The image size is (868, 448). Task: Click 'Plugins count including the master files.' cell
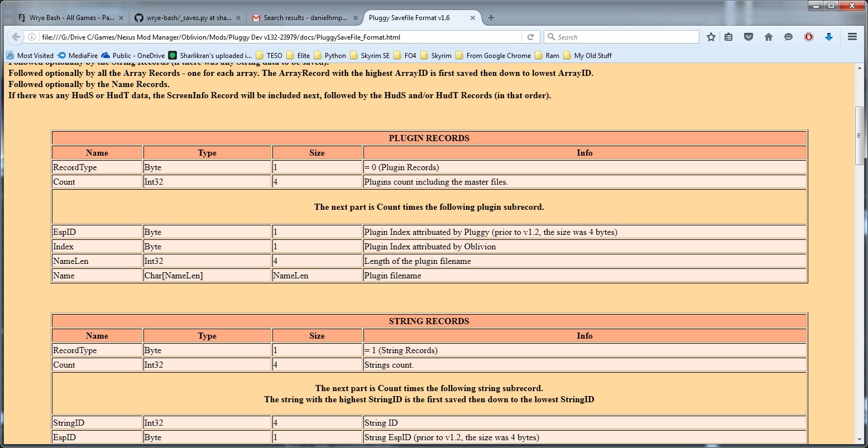click(584, 182)
